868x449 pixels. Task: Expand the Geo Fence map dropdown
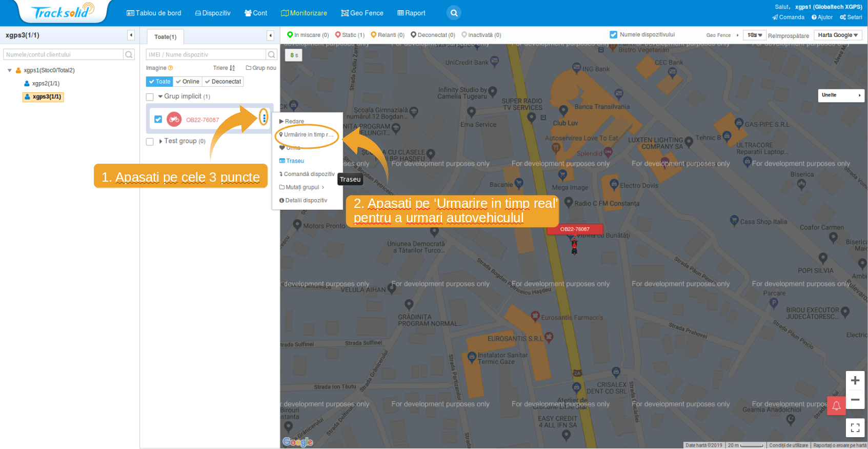[722, 35]
